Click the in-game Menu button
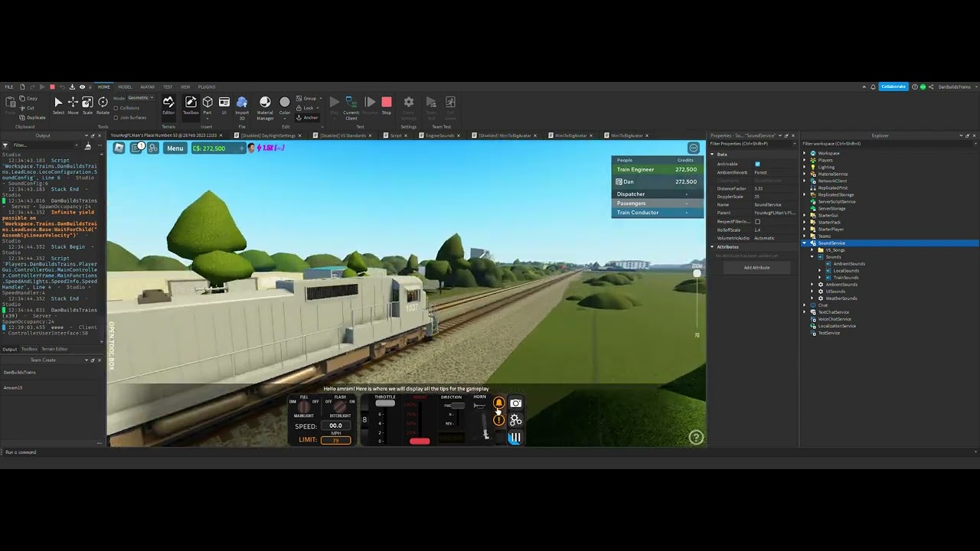Image resolution: width=980 pixels, height=551 pixels. pyautogui.click(x=175, y=148)
